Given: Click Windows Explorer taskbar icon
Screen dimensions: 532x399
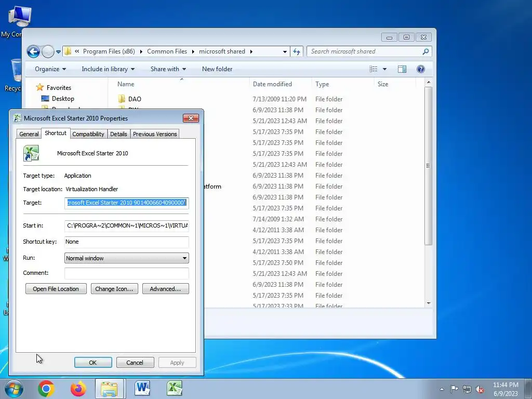Looking at the screenshot, I should coord(109,389).
